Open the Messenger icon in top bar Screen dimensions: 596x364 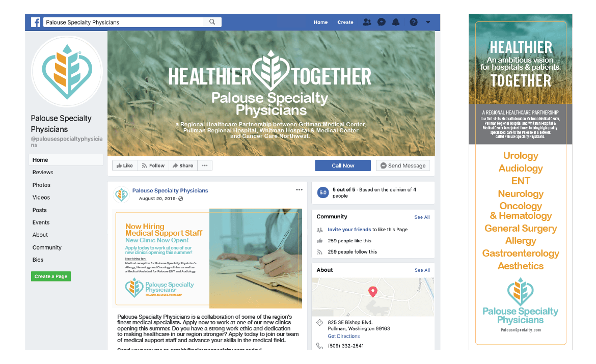click(381, 22)
